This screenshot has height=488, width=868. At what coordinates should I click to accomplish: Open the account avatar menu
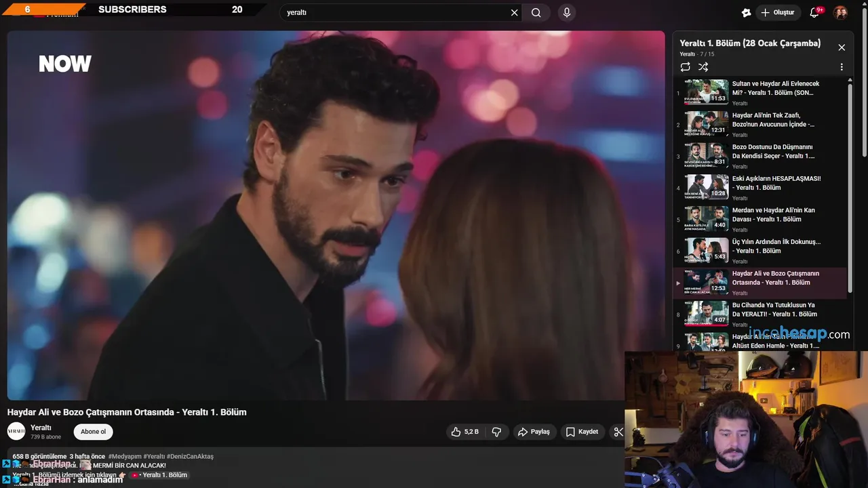[840, 12]
